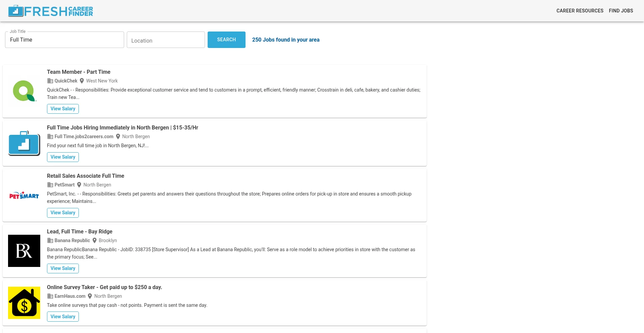The width and height of the screenshot is (644, 333).
Task: Click the Search button
Action: (226, 40)
